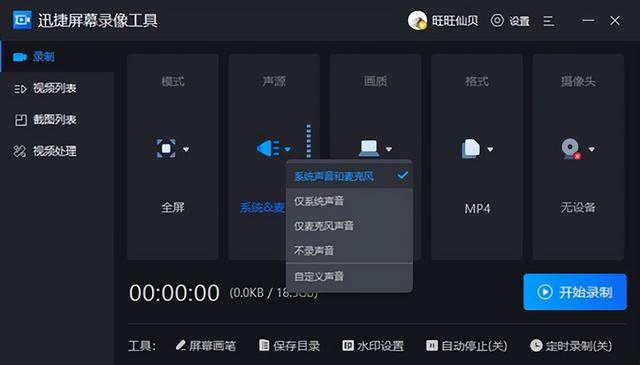Viewport: 640px width, 365px height.
Task: Switch to the 录制 tab
Action: tap(57, 56)
